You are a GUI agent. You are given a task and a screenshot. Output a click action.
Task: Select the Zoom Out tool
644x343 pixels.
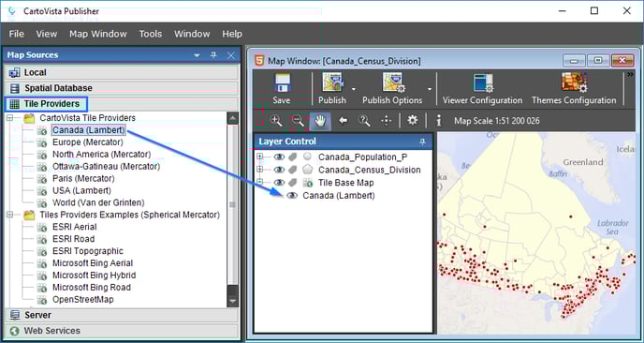298,121
